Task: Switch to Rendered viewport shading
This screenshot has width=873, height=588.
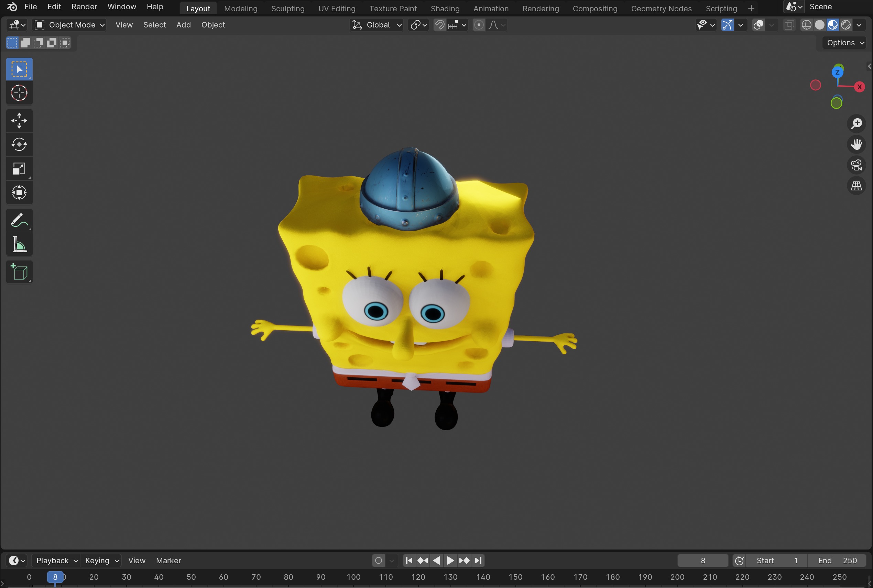Action: click(846, 25)
